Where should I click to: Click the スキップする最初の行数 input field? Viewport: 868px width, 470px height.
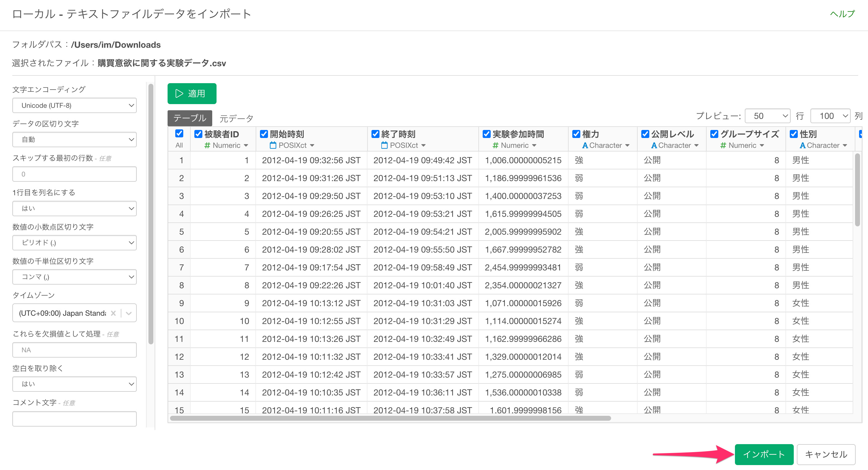[75, 174]
